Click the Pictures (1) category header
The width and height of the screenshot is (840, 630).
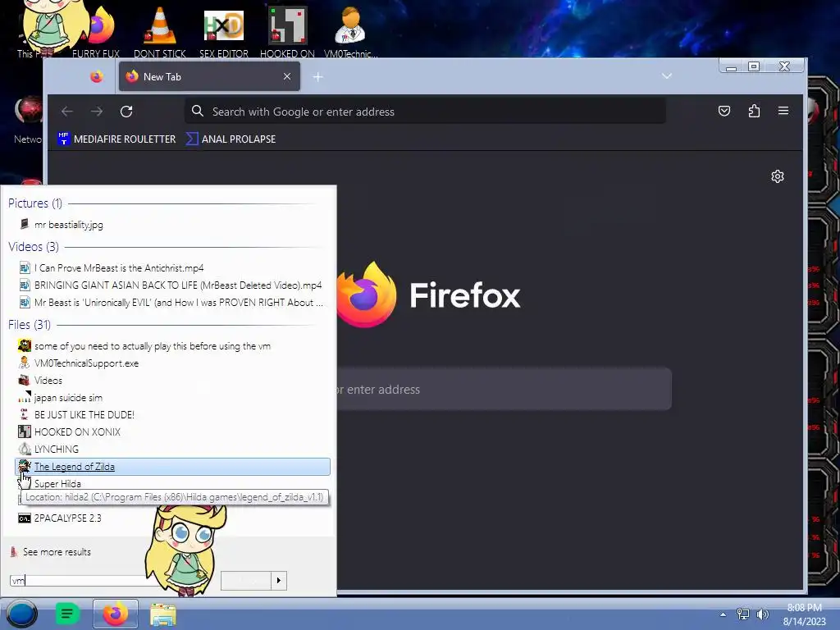[35, 203]
